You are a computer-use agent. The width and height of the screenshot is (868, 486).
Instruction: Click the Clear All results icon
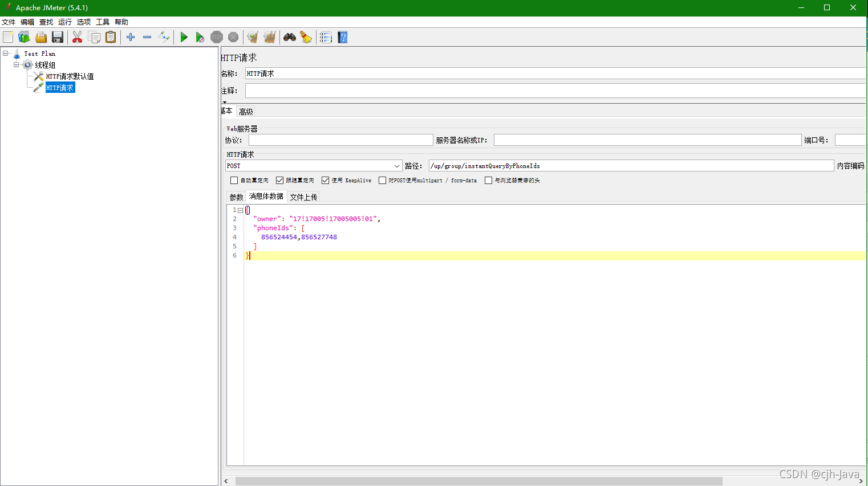(x=269, y=37)
